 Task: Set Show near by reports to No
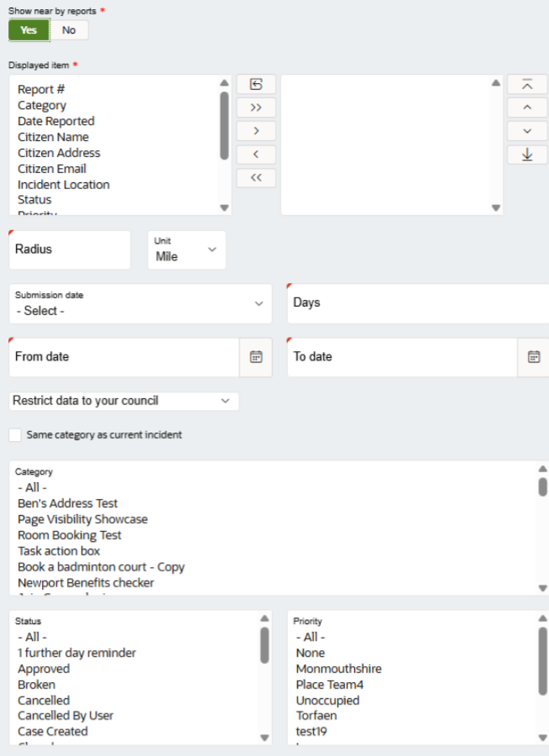(x=69, y=30)
